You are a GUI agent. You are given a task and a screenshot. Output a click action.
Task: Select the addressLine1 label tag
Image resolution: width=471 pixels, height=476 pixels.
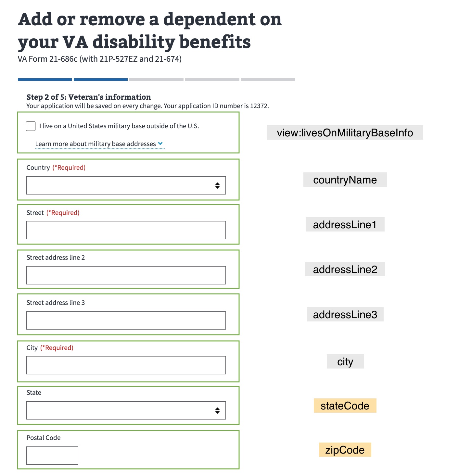[345, 224]
